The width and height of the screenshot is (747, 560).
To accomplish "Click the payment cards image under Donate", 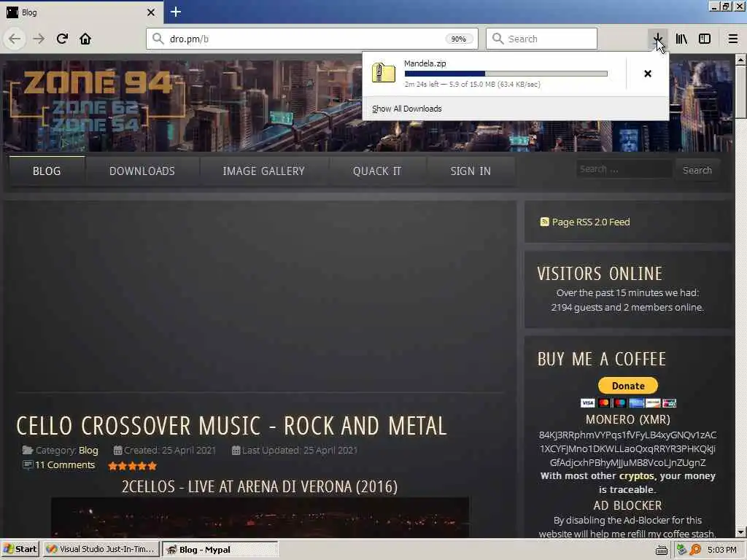I will click(x=628, y=402).
